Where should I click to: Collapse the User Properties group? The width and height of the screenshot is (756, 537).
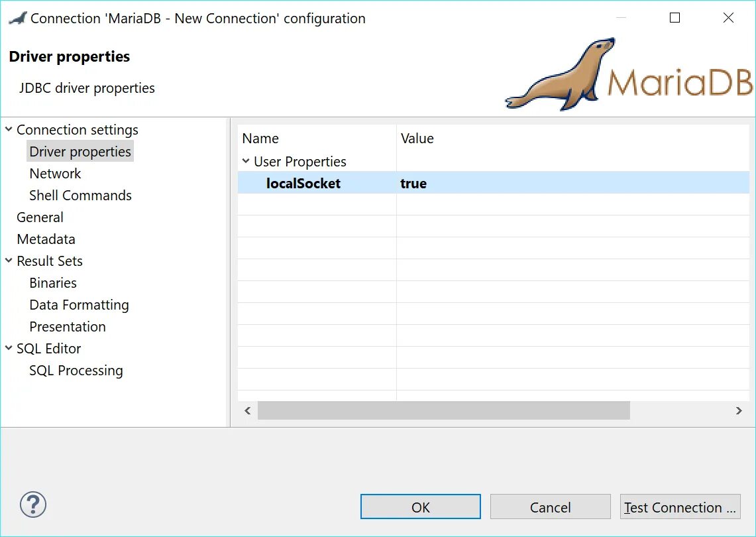tap(246, 161)
